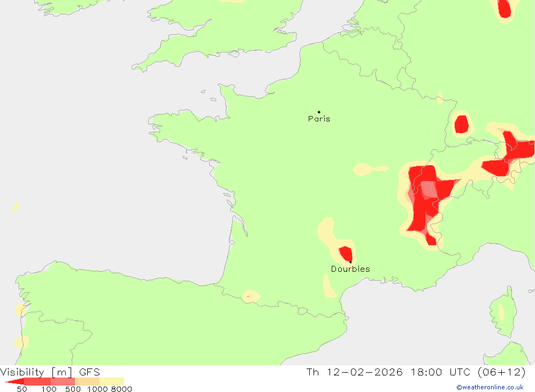Viewport: 535px width, 392px height.
Task: Click the forecast date 'Th 12-02-2026 18:00 UTC'
Action: 388,372
